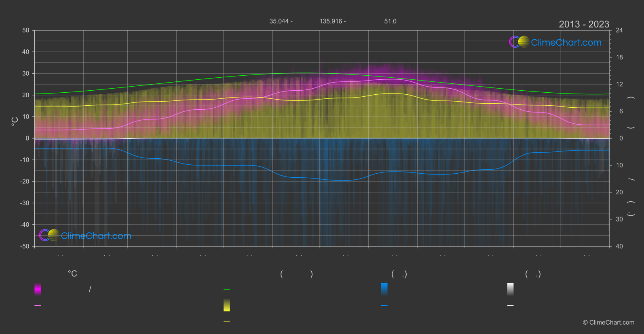Toggle the magenta mean temperature line legend
The width and height of the screenshot is (644, 334).
[38, 305]
